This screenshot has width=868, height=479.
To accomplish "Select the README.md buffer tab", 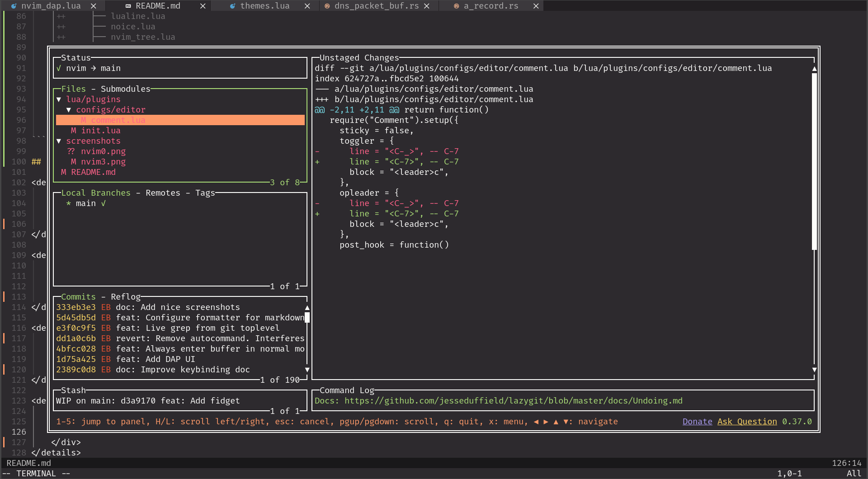I will (x=158, y=6).
